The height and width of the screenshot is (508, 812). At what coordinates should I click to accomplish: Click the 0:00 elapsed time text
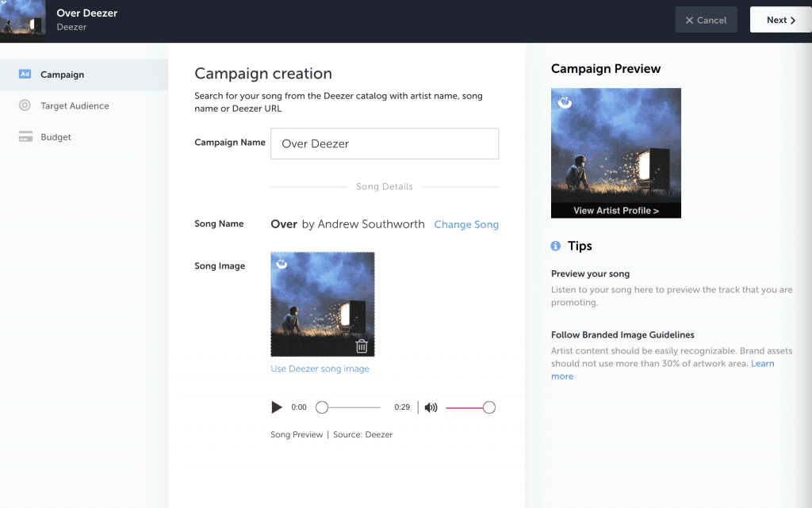(x=299, y=407)
